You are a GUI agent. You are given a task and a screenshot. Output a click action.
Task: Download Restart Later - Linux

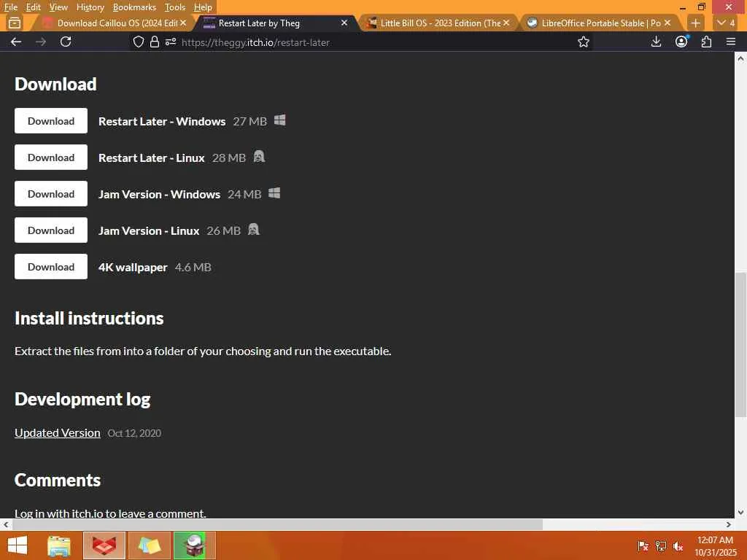(x=51, y=157)
